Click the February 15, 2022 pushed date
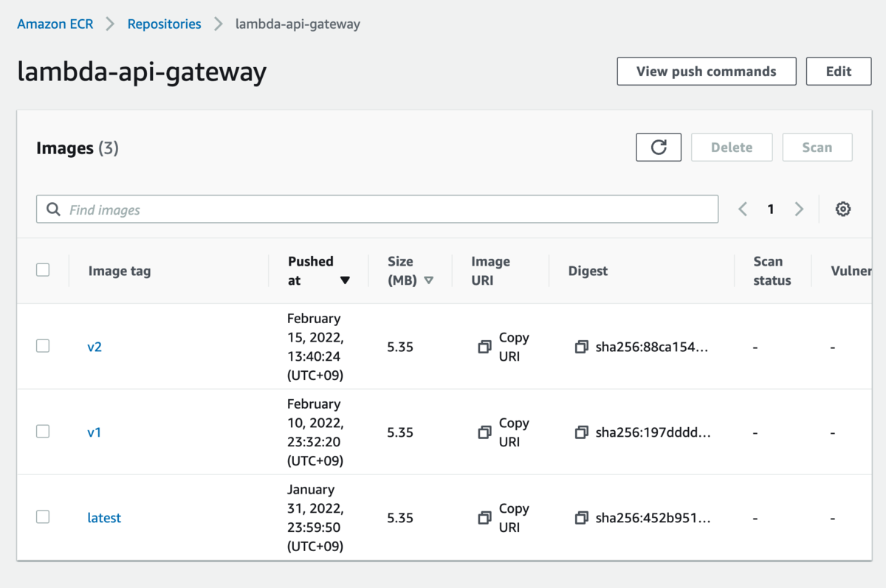Image resolution: width=886 pixels, height=588 pixels. click(x=315, y=347)
